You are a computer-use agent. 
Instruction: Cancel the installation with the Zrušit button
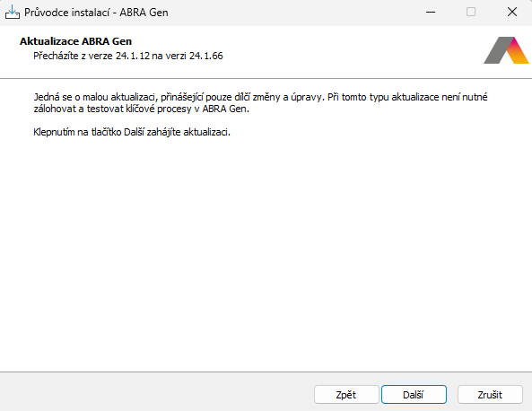tap(490, 394)
